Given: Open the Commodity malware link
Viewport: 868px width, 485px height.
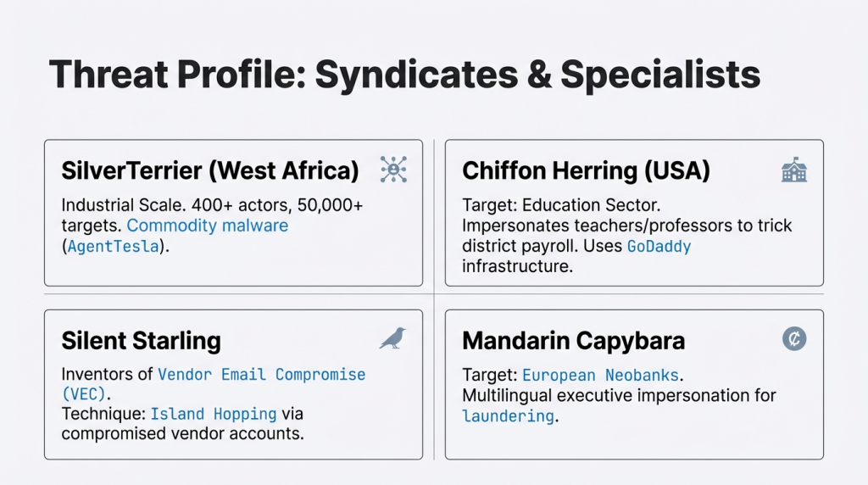Looking at the screenshot, I should tap(208, 226).
